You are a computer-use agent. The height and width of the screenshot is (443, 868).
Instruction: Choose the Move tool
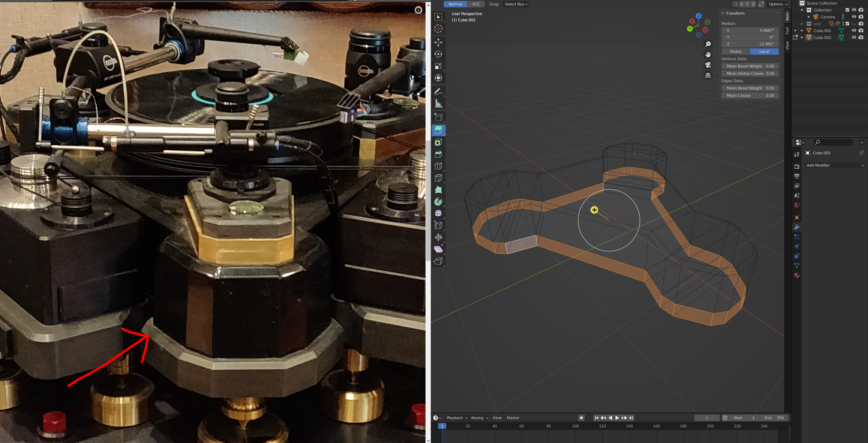(x=438, y=42)
